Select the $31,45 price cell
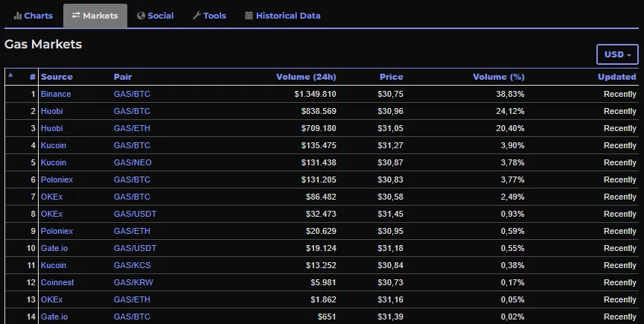The image size is (644, 324). pyautogui.click(x=390, y=214)
